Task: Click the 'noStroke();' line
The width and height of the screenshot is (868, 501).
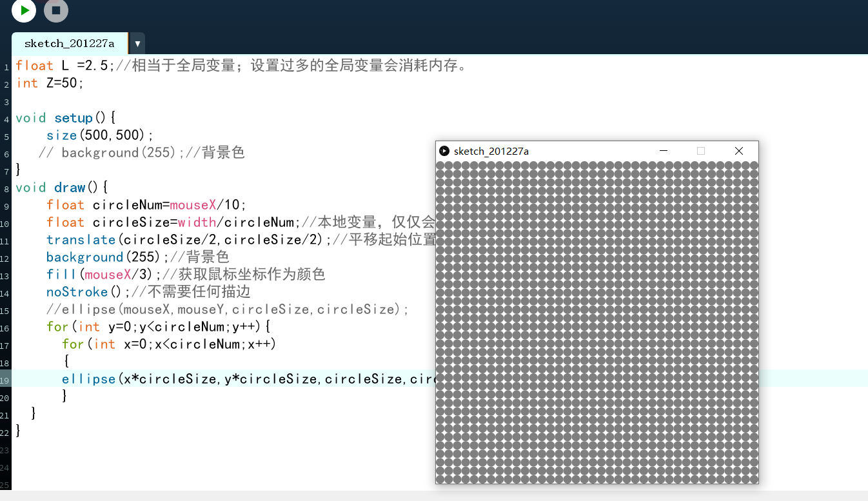Action: 148,292
